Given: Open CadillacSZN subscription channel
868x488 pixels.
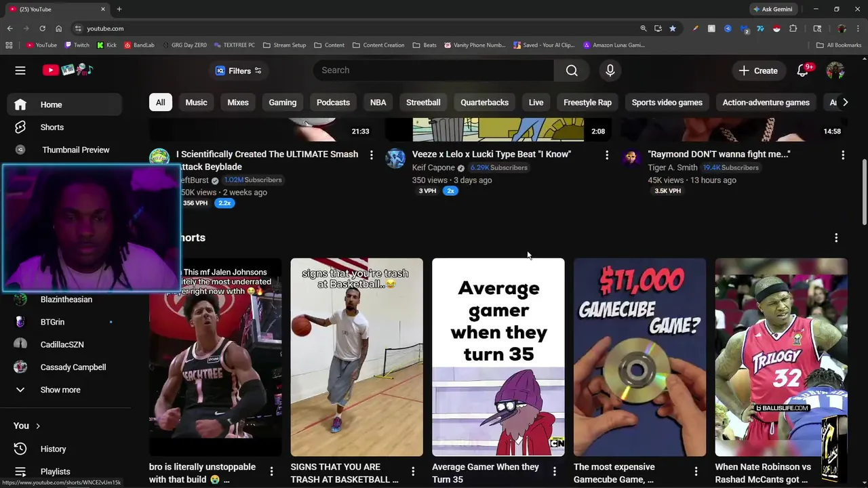Looking at the screenshot, I should tap(65, 344).
